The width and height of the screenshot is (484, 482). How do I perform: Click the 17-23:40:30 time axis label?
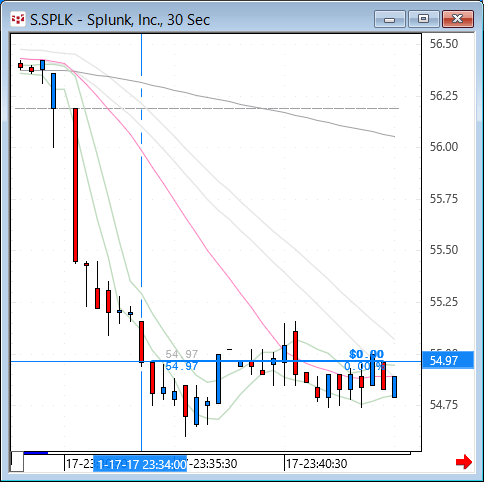tap(316, 464)
